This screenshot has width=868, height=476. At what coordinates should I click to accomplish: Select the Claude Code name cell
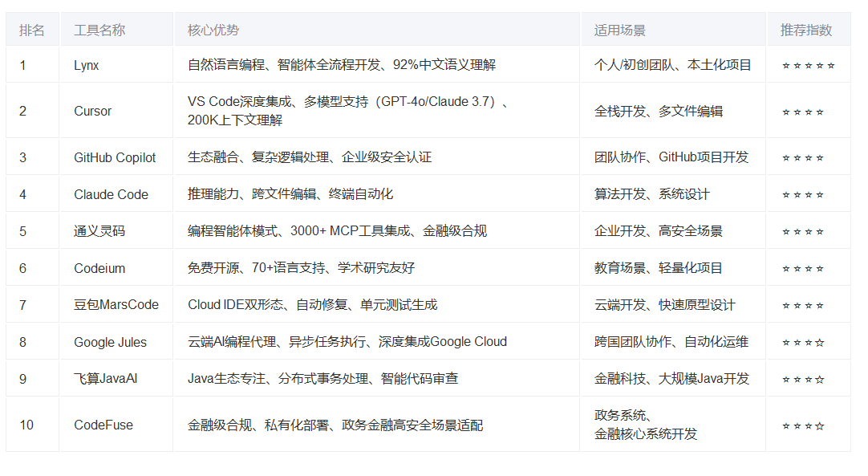click(x=116, y=194)
